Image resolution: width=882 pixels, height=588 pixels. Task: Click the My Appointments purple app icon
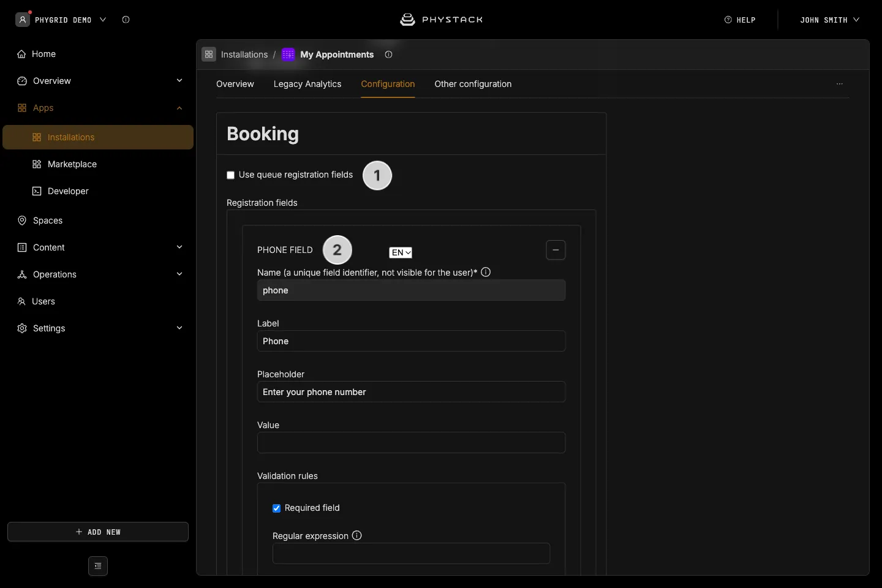coord(288,55)
